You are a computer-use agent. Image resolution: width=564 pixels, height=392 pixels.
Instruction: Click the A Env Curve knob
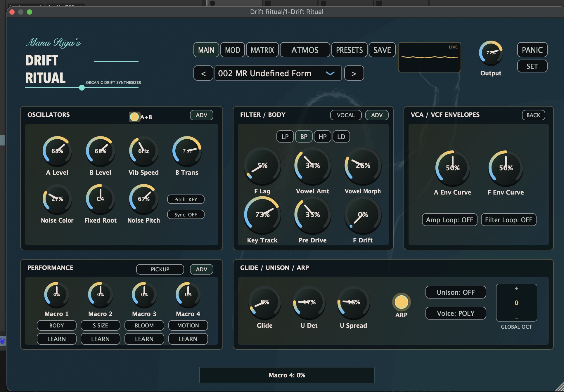click(453, 168)
